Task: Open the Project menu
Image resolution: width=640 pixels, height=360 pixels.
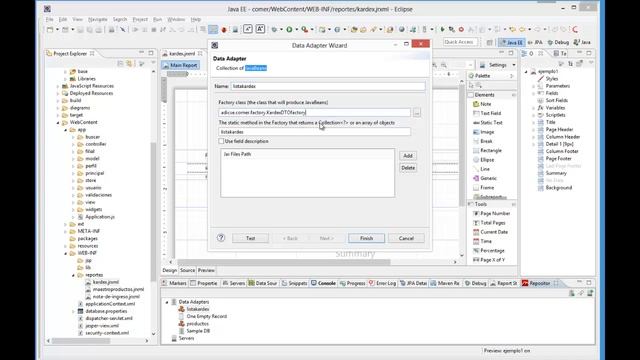Action: [140, 19]
